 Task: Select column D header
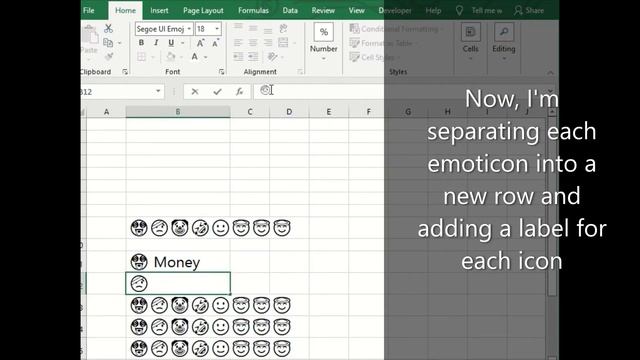[289, 112]
